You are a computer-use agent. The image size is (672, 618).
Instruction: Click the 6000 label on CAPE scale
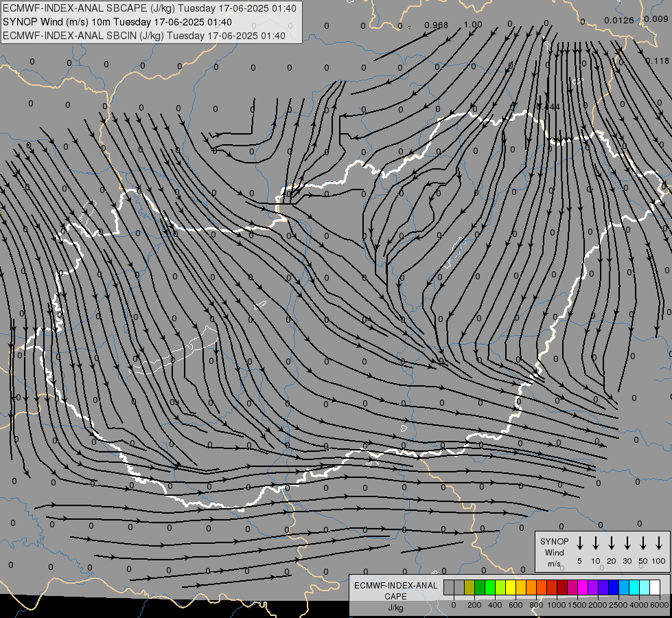click(x=660, y=605)
